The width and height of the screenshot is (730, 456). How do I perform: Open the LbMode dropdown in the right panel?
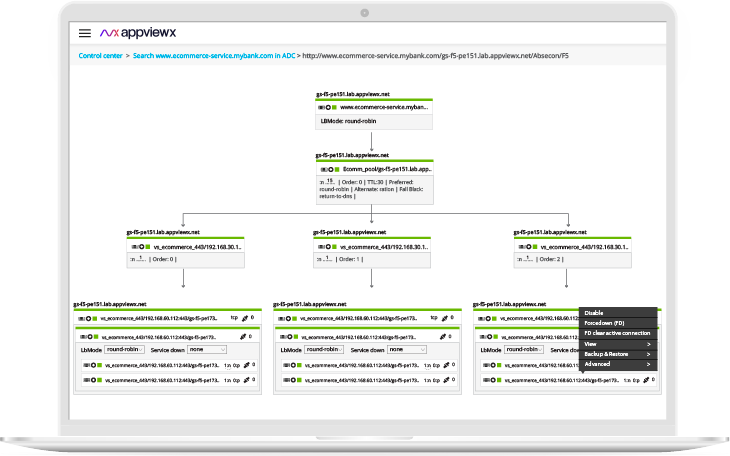coord(524,350)
